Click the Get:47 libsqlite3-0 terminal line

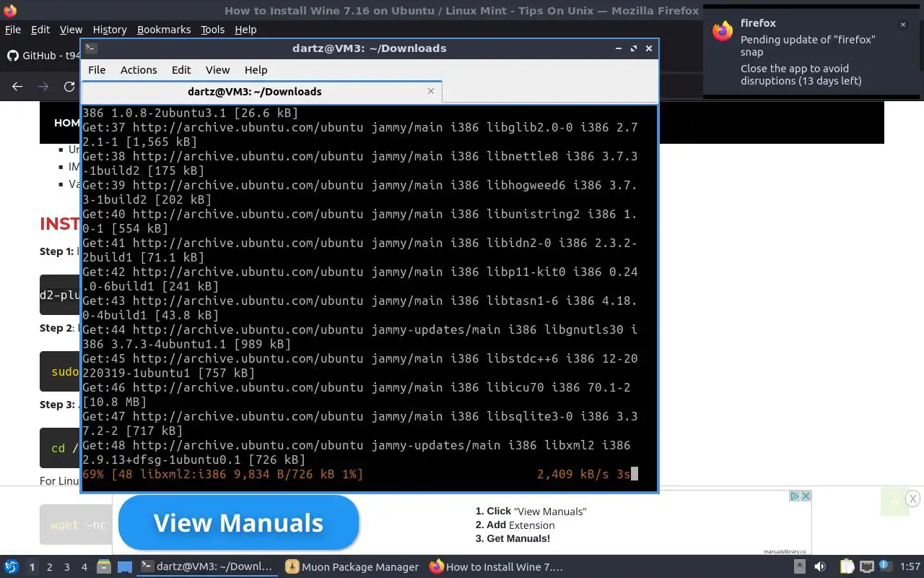coord(359,423)
